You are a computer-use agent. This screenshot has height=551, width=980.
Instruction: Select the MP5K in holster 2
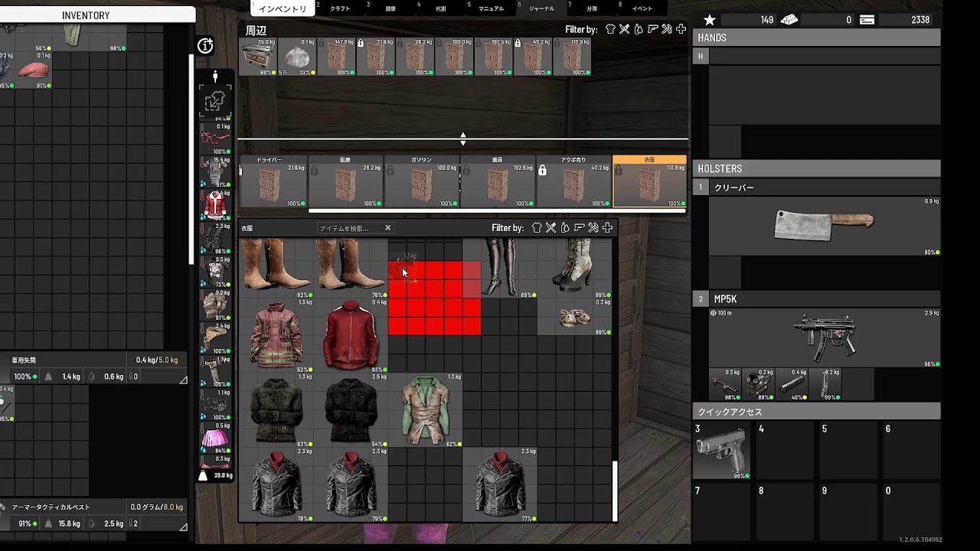824,337
